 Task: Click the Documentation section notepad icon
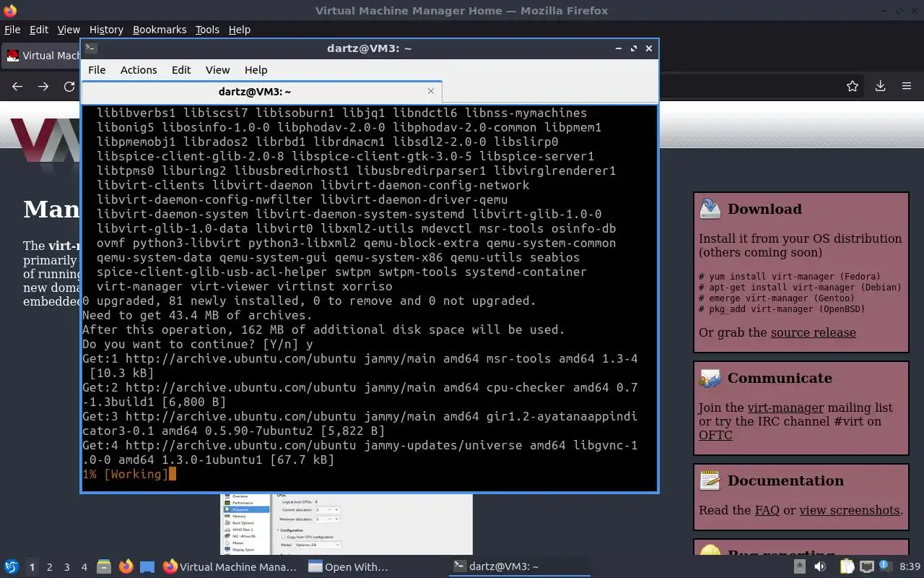[710, 480]
